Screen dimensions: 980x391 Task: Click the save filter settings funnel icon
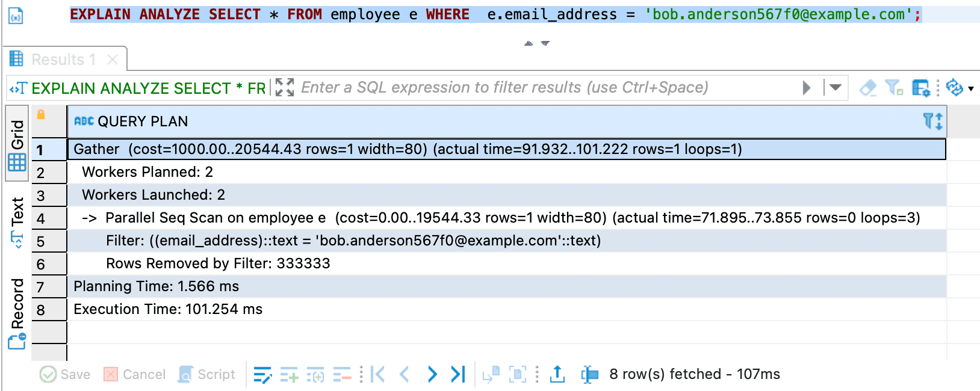pyautogui.click(x=894, y=88)
